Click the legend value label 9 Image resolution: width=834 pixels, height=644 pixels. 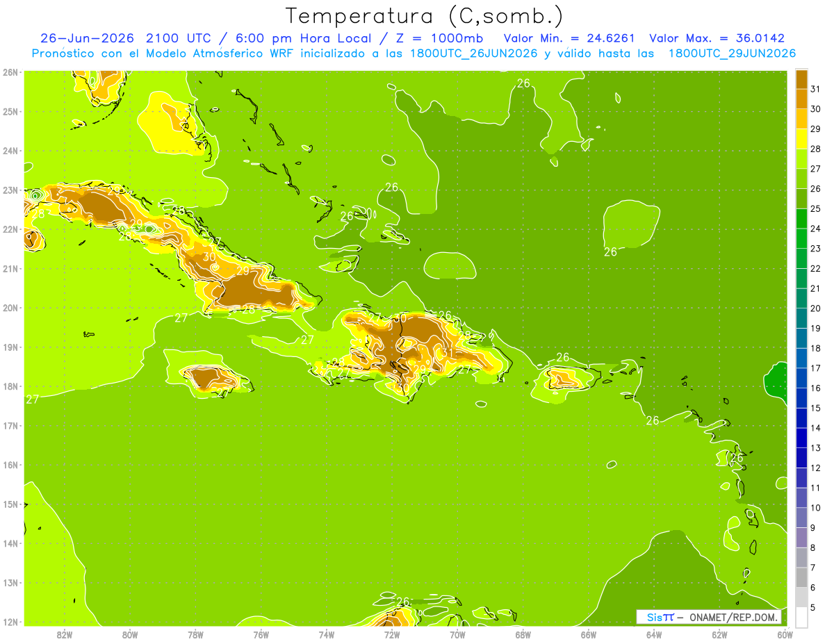[814, 528]
